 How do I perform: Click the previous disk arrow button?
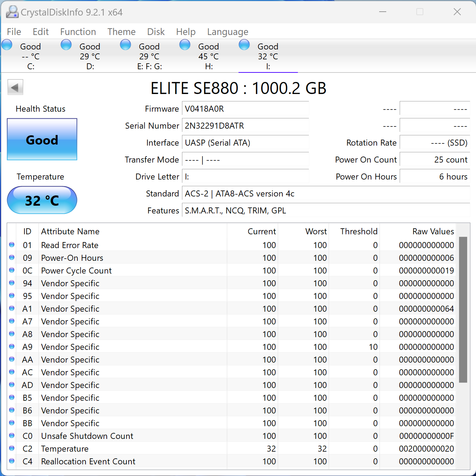tap(15, 87)
